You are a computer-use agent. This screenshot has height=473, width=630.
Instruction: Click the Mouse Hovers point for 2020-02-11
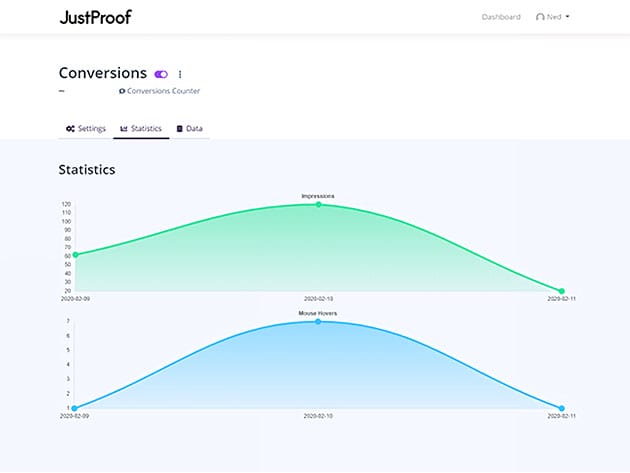561,408
